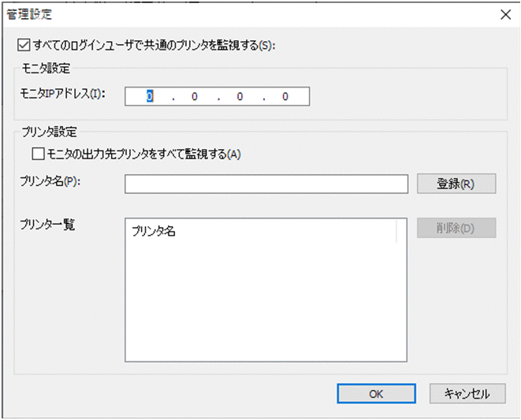521x420 pixels.
Task: Click the 削除(D) delete button
Action: [x=456, y=228]
